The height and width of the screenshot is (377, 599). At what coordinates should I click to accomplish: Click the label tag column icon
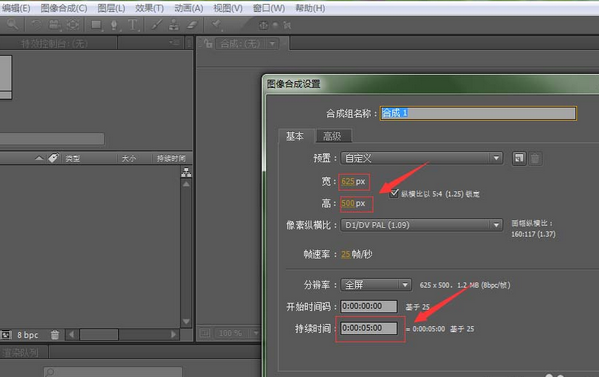(x=53, y=158)
